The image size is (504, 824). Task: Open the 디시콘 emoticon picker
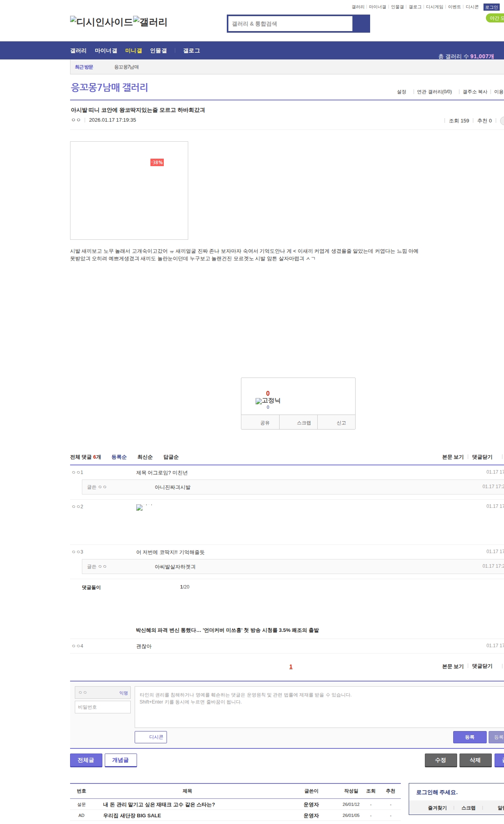(x=151, y=737)
